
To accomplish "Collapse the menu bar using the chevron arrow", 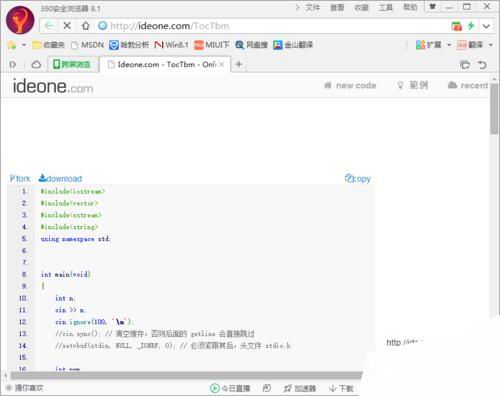I will tap(297, 7).
